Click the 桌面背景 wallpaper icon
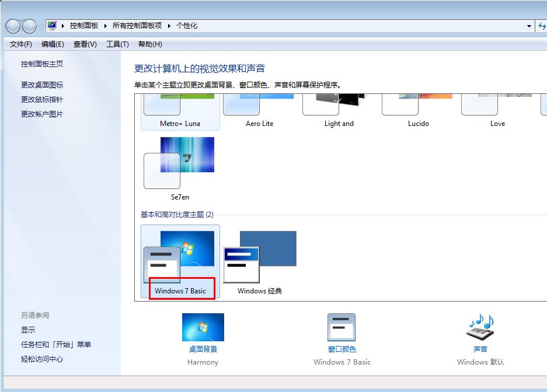This screenshot has height=392, width=547. (203, 327)
